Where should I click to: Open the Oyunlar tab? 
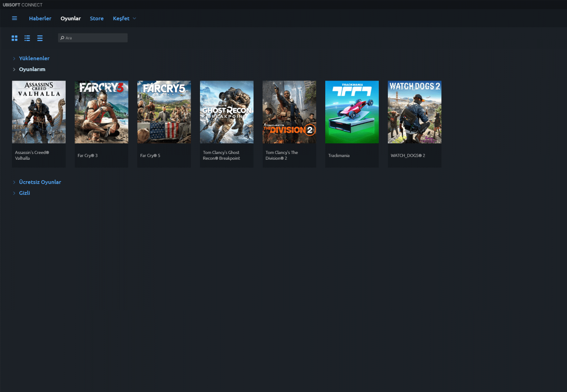tap(70, 19)
